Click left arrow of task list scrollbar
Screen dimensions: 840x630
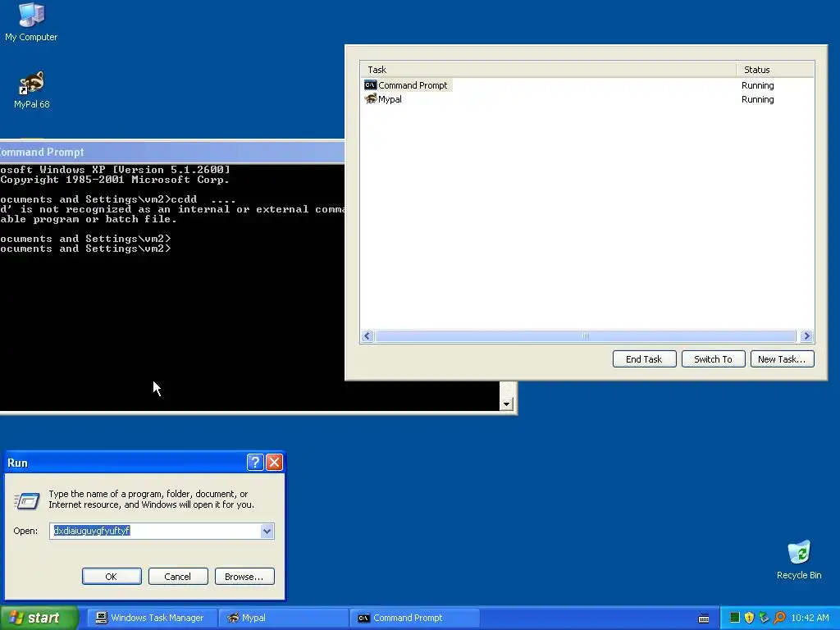coord(367,336)
